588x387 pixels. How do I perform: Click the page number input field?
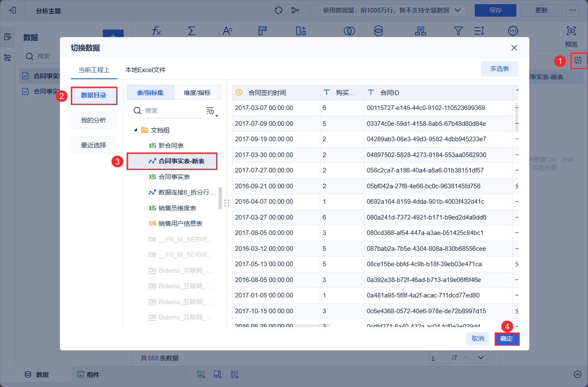click(x=439, y=358)
